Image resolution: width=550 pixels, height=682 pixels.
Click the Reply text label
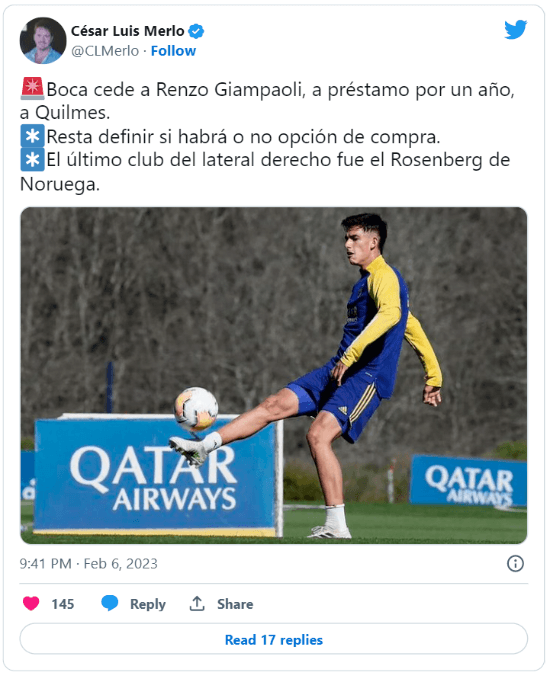coord(148,604)
